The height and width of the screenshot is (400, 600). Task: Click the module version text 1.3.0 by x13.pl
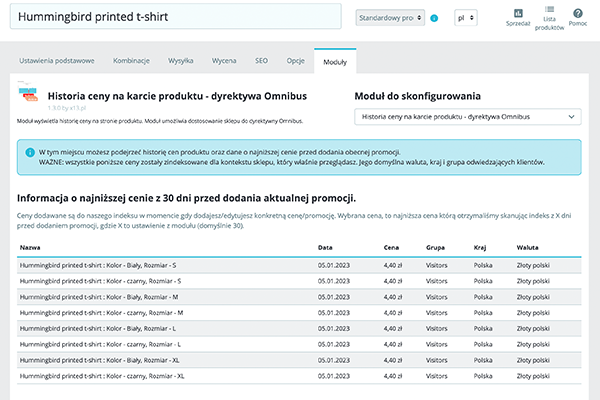pyautogui.click(x=67, y=108)
